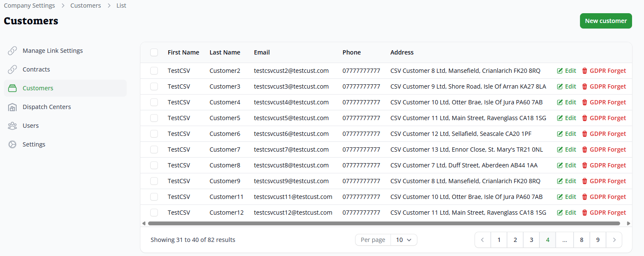
Task: Click the edit pencil icon for Customer2
Action: point(559,71)
